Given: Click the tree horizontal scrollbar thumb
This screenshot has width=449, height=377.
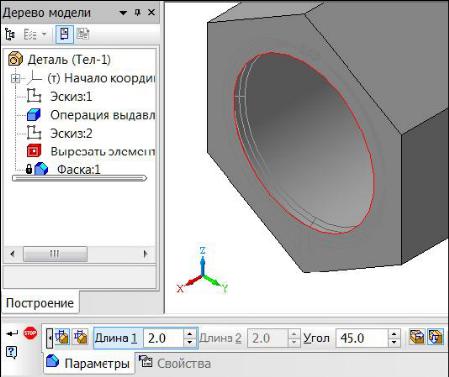Looking at the screenshot, I should 55,254.
